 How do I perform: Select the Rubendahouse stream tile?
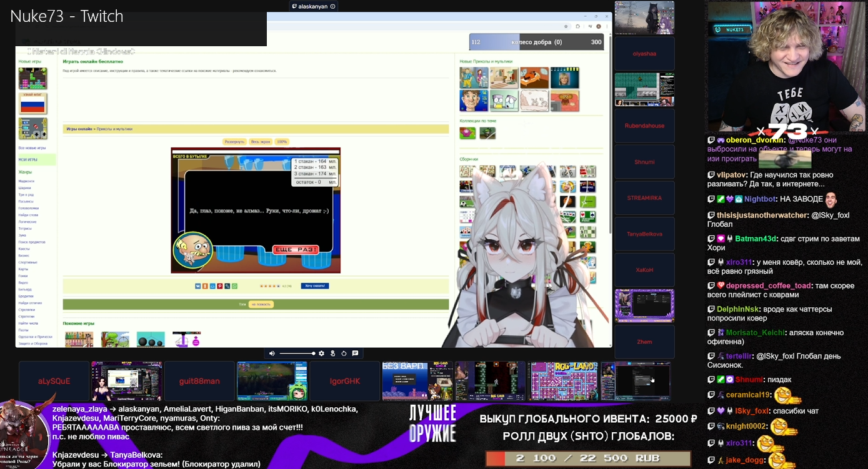[x=644, y=126]
